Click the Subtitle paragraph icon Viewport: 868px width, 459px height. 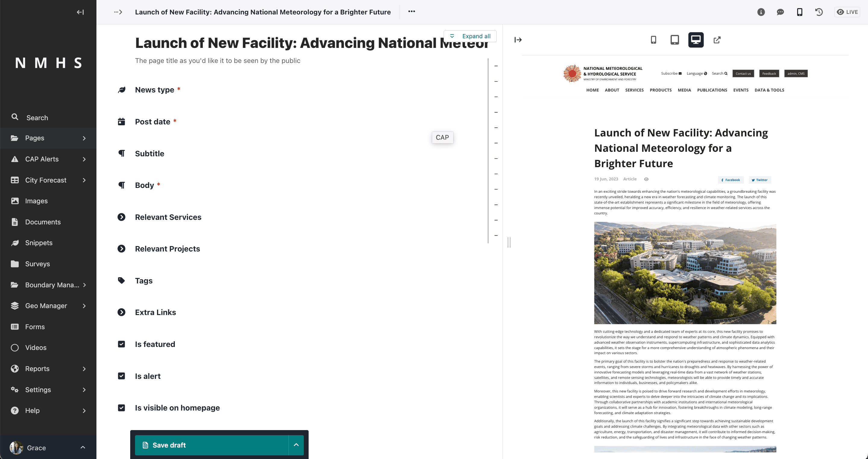pyautogui.click(x=122, y=154)
